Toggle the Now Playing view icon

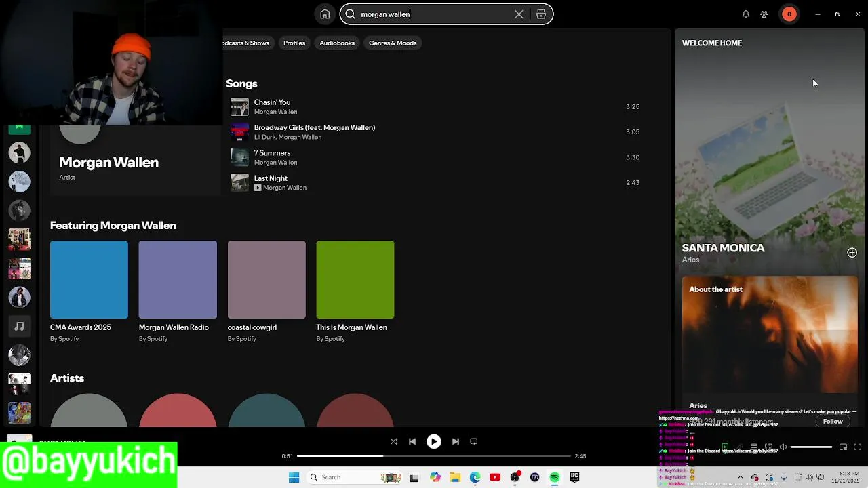[725, 447]
